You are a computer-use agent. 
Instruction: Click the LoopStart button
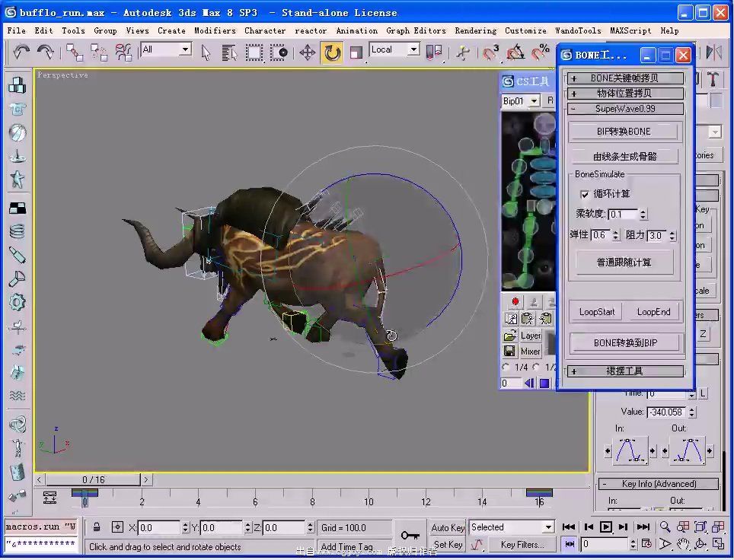point(597,312)
